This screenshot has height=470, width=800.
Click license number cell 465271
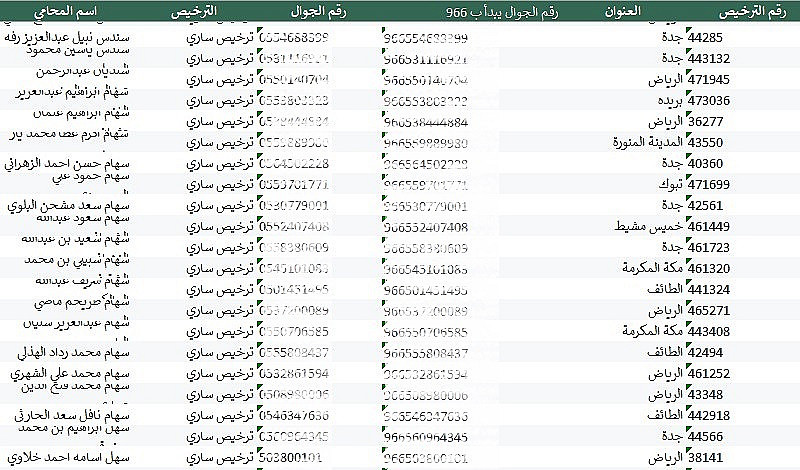tap(709, 310)
